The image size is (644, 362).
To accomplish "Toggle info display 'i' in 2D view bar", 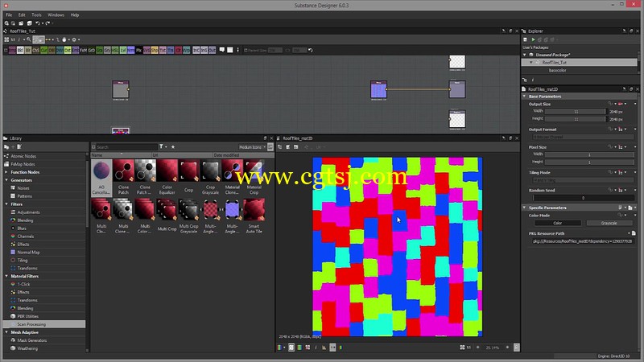I will pyautogui.click(x=316, y=348).
